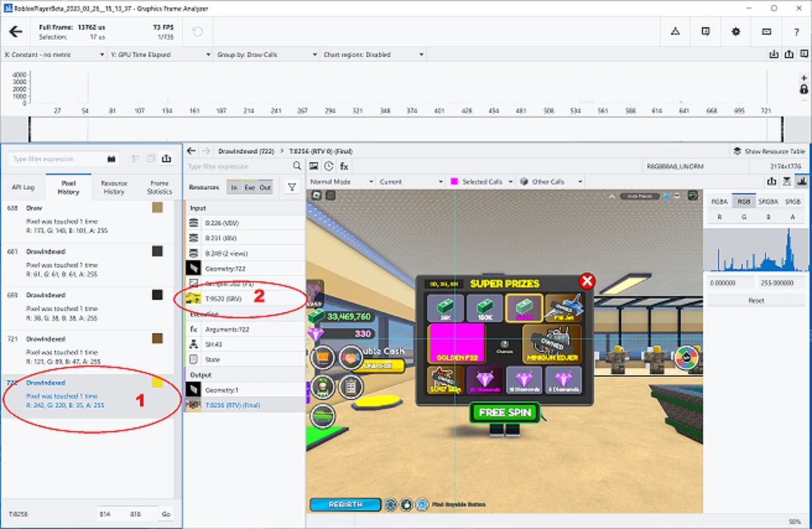Toggle the A channel in the histogram
The height and width of the screenshot is (529, 812).
point(793,217)
